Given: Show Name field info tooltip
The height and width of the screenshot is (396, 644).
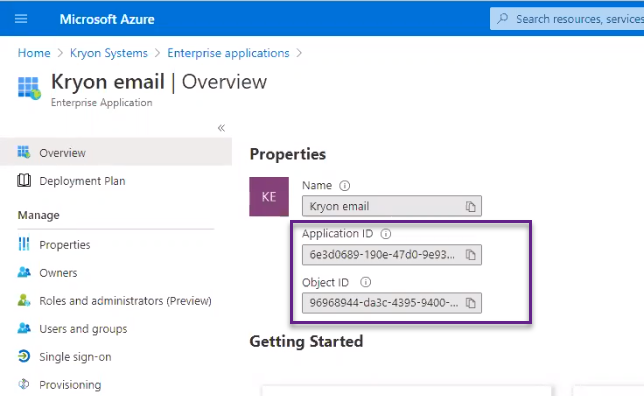Looking at the screenshot, I should click(x=345, y=186).
